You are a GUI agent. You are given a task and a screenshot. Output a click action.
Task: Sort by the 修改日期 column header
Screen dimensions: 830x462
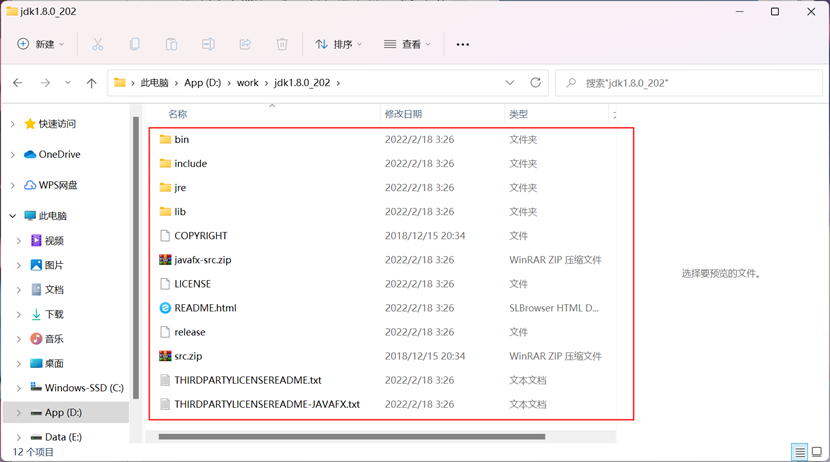403,114
